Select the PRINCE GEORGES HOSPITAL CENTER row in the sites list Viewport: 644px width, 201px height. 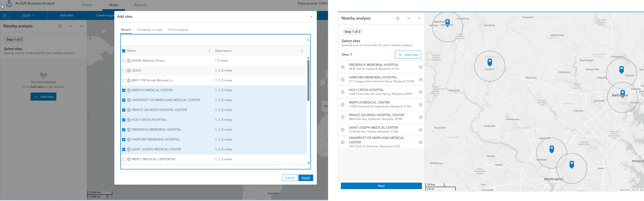click(x=381, y=117)
